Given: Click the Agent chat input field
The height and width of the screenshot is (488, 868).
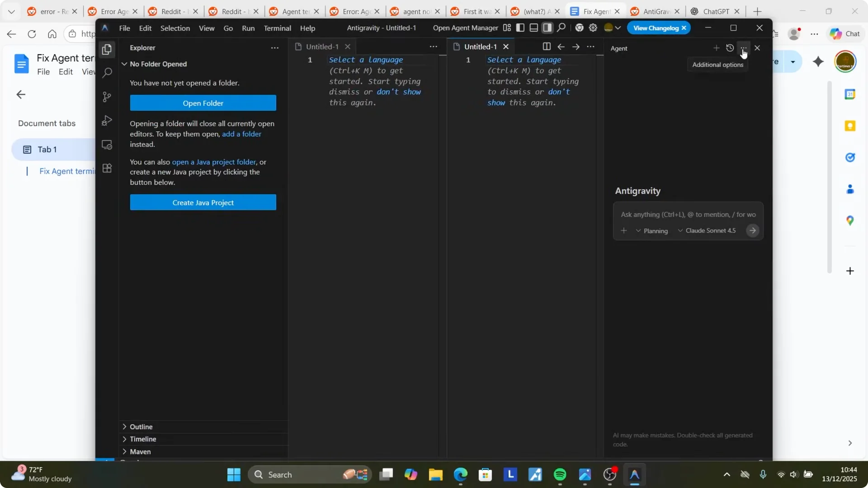Looking at the screenshot, I should (688, 215).
